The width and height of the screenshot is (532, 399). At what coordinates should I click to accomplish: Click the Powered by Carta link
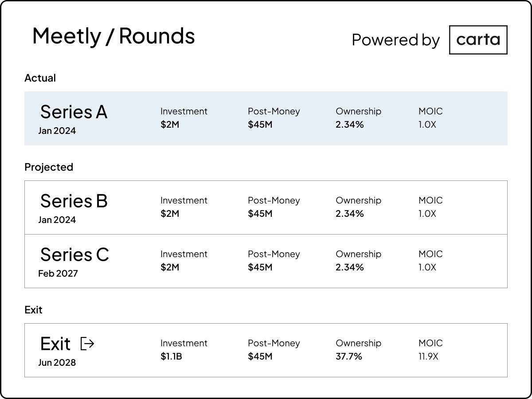(395, 40)
